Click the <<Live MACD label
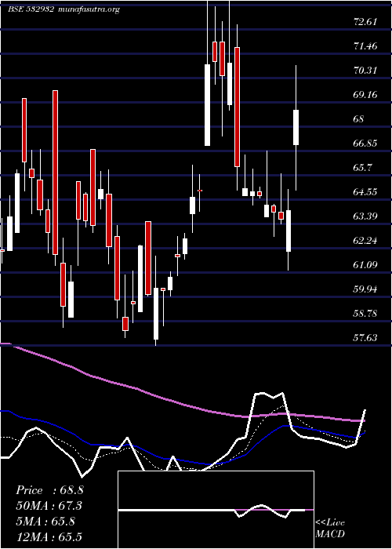 (330, 529)
